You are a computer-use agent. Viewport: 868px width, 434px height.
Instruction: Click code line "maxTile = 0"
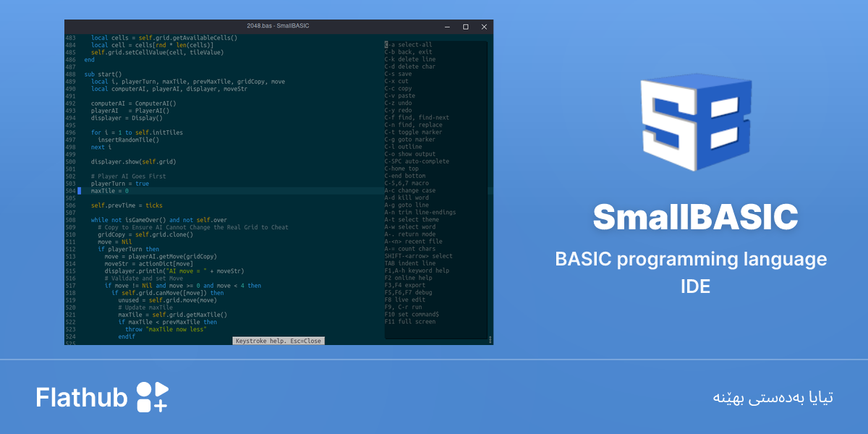tap(110, 191)
